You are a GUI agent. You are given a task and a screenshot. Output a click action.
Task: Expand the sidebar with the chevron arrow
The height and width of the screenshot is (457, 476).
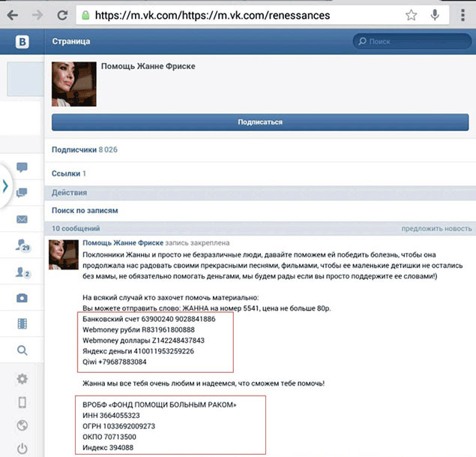pos(5,186)
